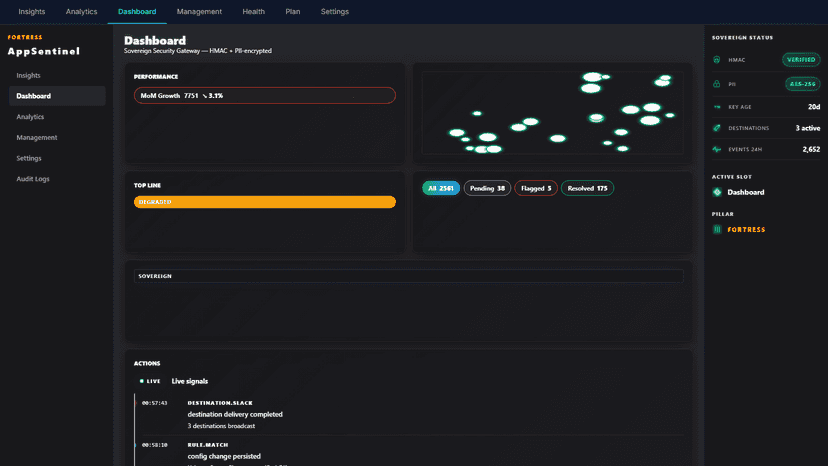Filter by All 2561 chip

(441, 188)
